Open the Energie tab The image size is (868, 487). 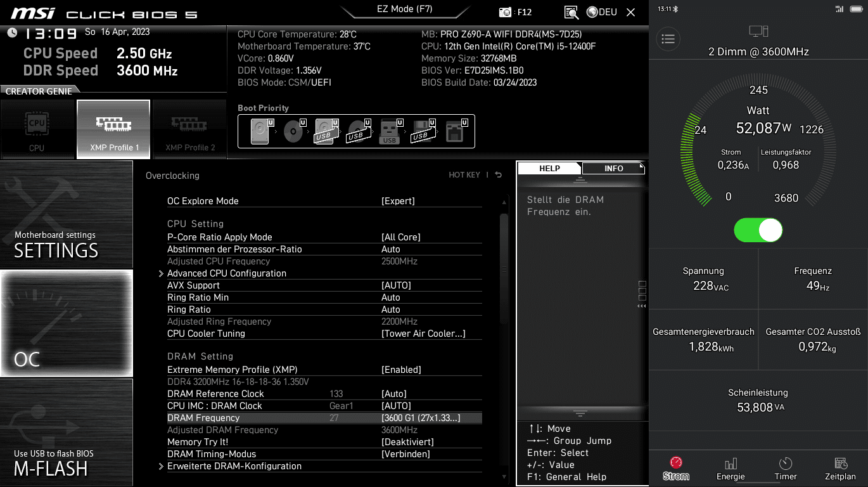coord(731,469)
